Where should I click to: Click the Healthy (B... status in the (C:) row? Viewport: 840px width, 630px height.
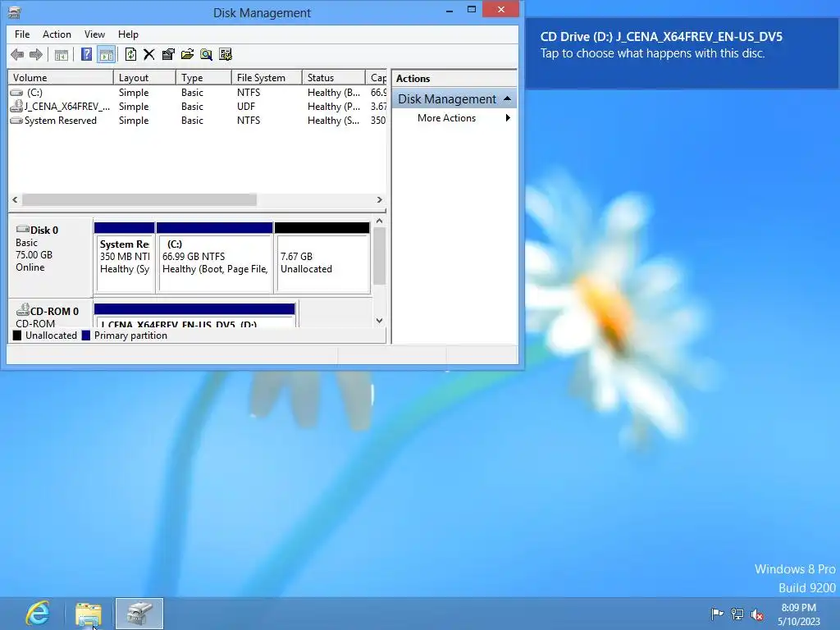click(333, 93)
